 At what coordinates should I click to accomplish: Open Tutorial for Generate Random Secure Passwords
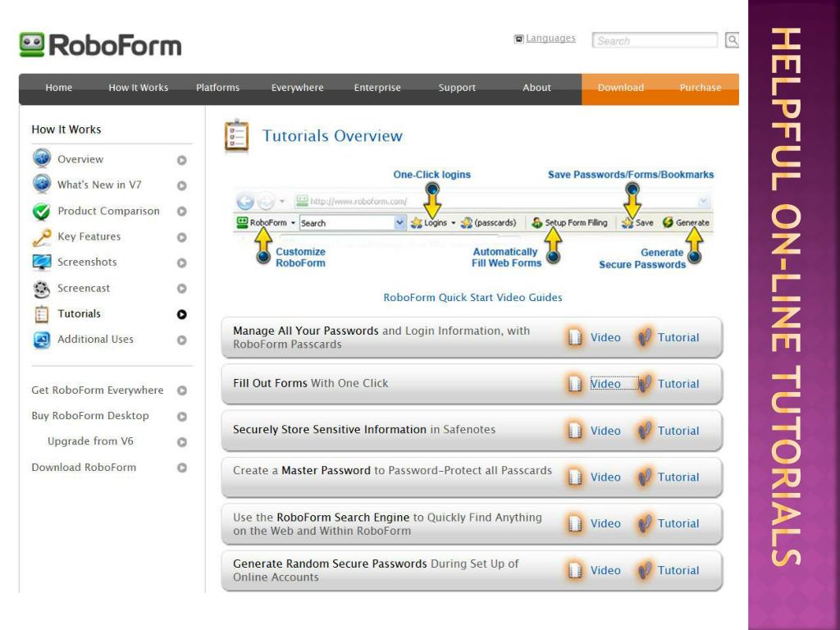click(678, 570)
